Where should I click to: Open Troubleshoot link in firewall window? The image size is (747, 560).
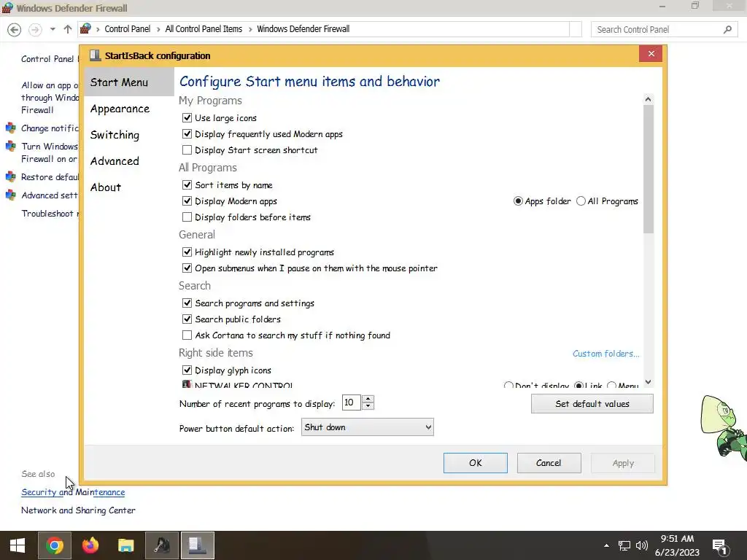[x=50, y=214]
